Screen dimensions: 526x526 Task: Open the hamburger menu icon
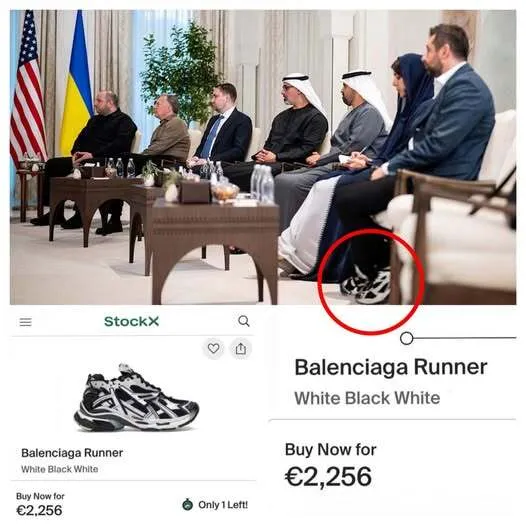25,322
